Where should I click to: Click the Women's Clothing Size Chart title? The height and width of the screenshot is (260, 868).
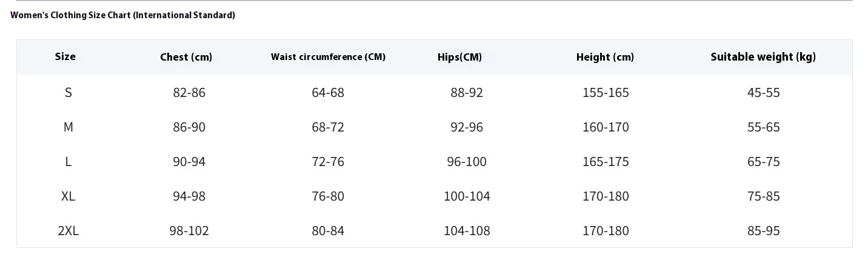click(122, 15)
